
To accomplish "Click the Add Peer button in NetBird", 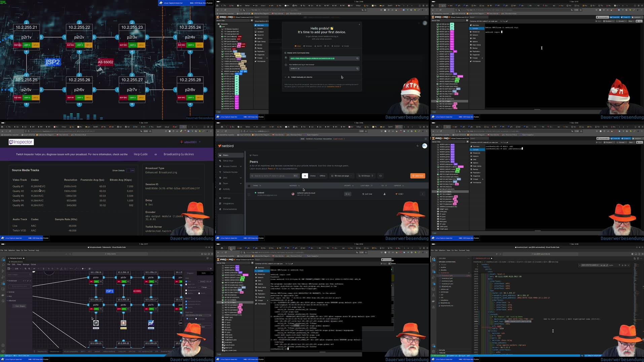I will [x=418, y=176].
